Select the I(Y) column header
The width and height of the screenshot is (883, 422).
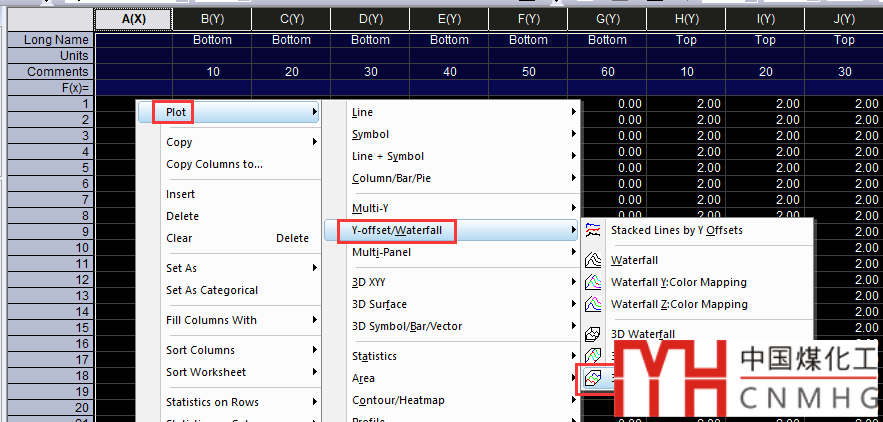coord(765,19)
